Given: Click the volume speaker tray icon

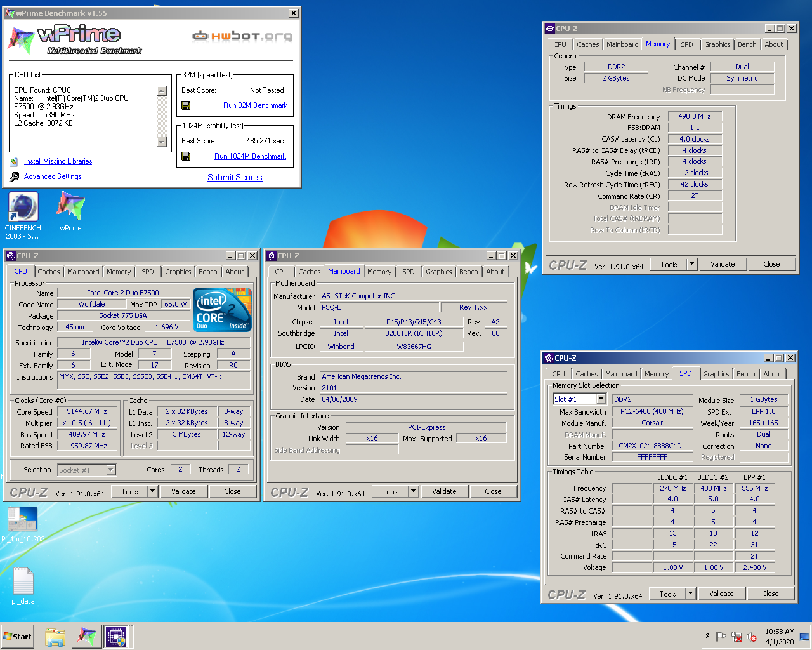Looking at the screenshot, I should 752,637.
